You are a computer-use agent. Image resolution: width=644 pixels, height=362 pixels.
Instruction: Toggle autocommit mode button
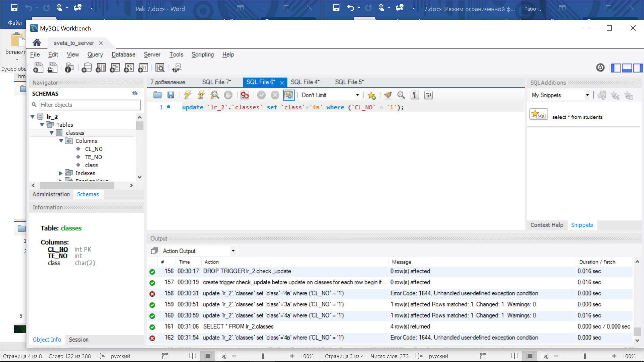tap(288, 95)
